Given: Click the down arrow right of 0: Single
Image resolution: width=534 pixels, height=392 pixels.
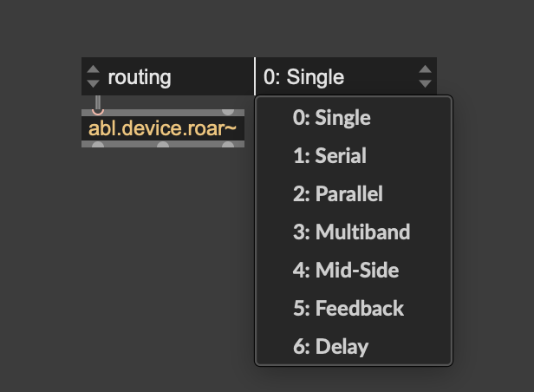Looking at the screenshot, I should point(424,83).
